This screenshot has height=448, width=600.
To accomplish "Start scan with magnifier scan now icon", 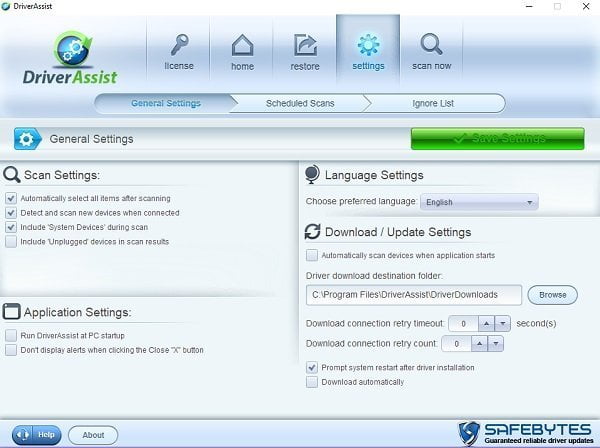I will coord(431,44).
